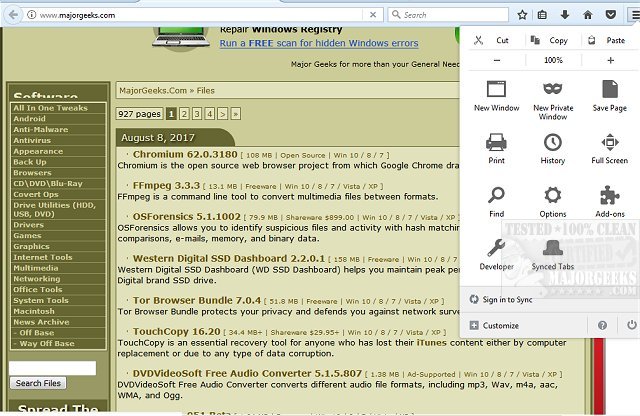Open Chromium 62.0.3180 download link

185,154
